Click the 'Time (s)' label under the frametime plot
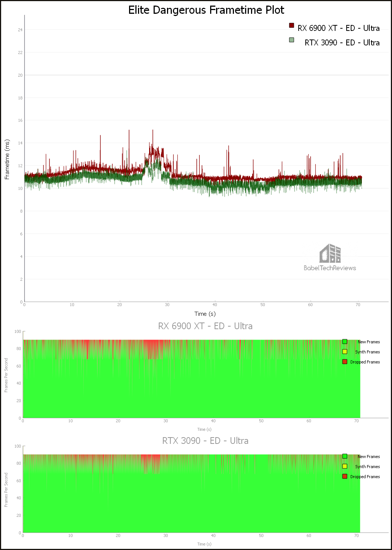This screenshot has height=550, width=392. pyautogui.click(x=205, y=314)
